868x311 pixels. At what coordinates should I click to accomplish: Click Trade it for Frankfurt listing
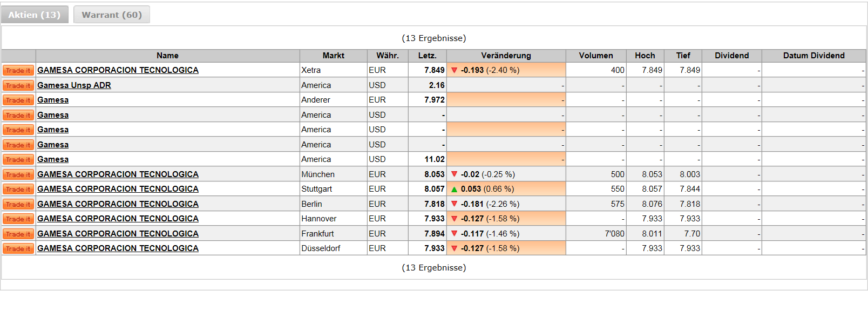(18, 234)
